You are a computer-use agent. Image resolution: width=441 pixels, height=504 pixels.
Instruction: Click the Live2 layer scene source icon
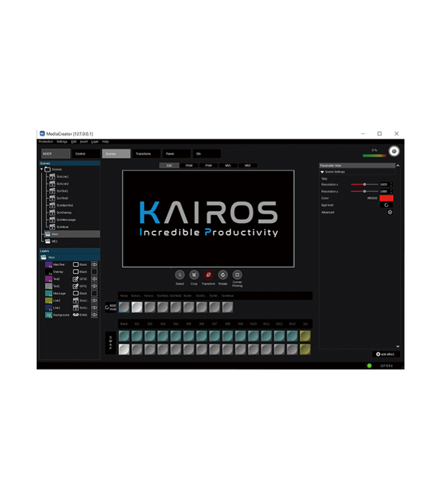pos(76,301)
